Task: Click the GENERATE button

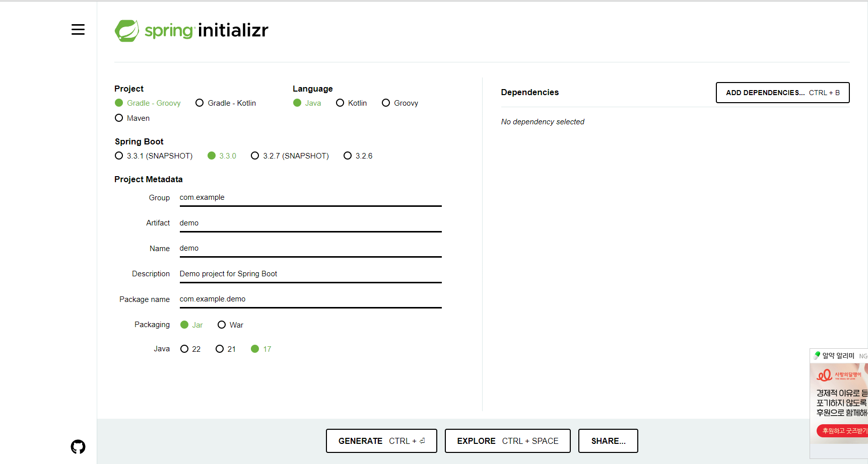Action: coord(381,441)
